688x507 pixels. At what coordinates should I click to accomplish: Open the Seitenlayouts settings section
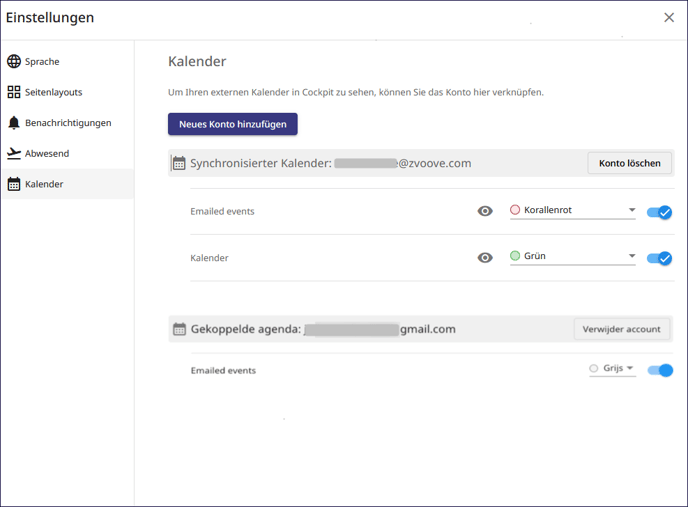point(68,92)
